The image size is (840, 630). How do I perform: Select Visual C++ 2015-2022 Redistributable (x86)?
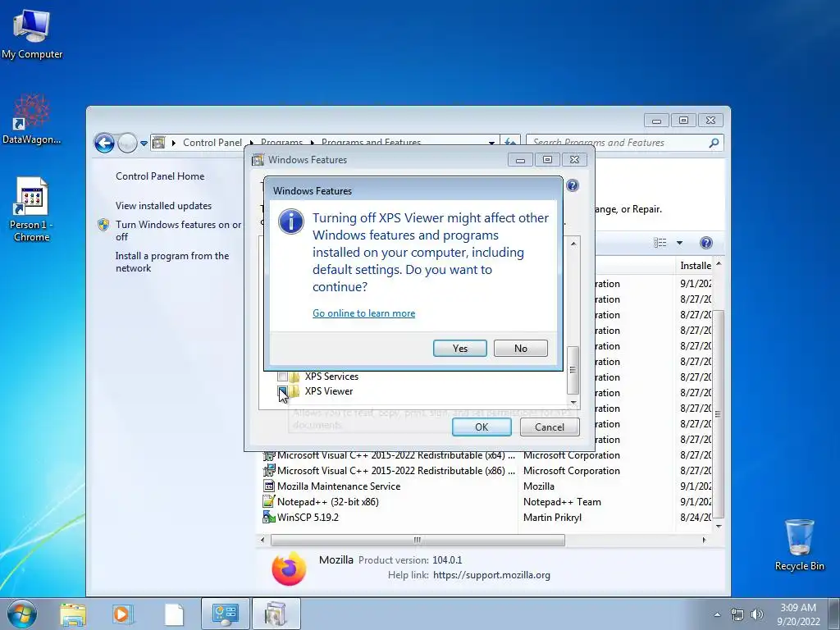coord(396,471)
